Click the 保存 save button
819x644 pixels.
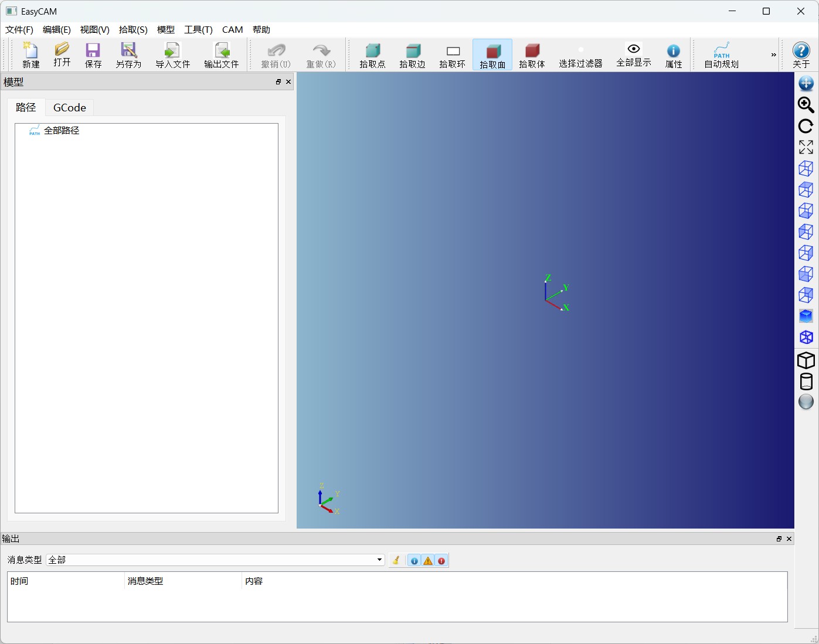click(x=93, y=55)
